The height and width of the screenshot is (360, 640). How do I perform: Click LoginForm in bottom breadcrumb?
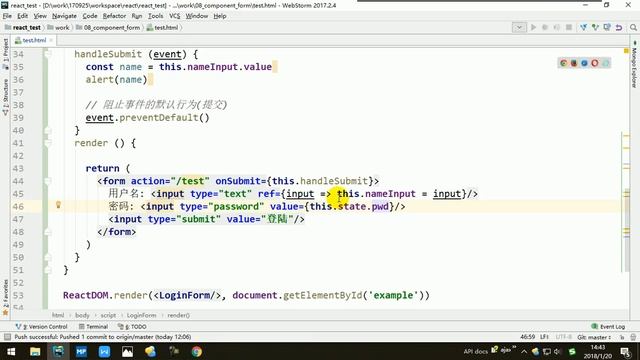141,315
